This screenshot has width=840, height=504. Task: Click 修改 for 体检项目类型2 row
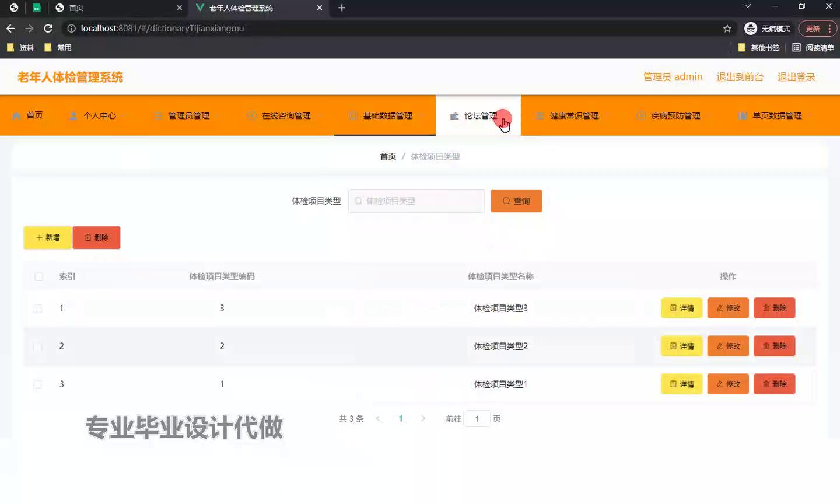click(727, 346)
